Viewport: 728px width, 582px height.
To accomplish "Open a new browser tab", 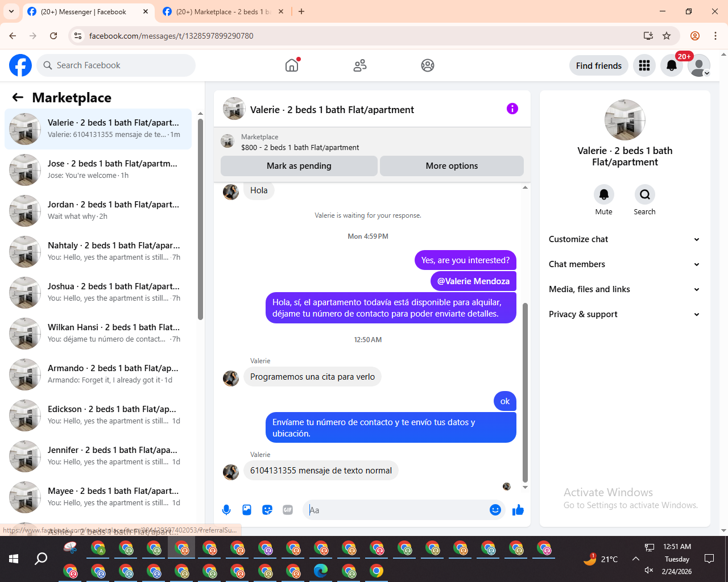I will pos(301,11).
